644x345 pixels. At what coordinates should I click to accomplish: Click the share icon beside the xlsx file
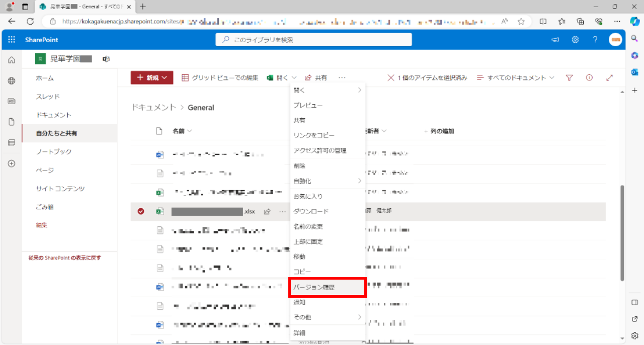(x=267, y=212)
